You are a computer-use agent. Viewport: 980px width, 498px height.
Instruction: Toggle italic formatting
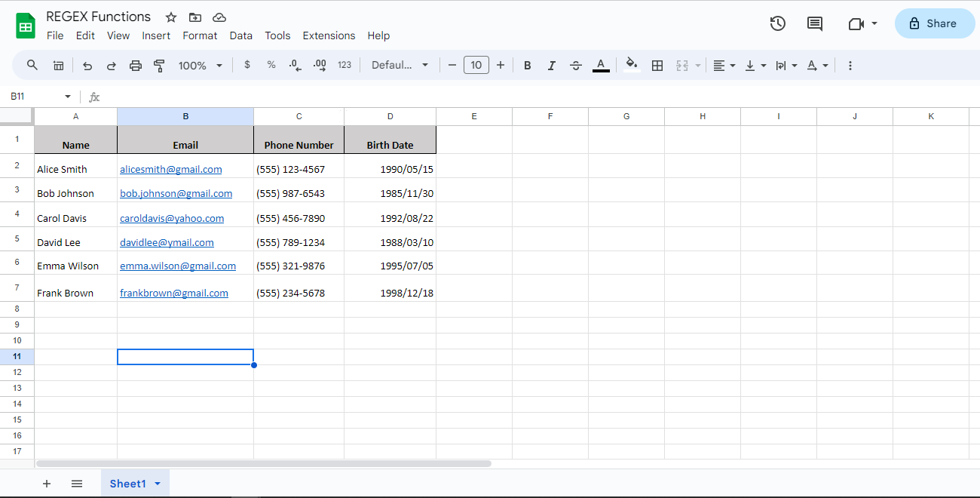point(551,65)
